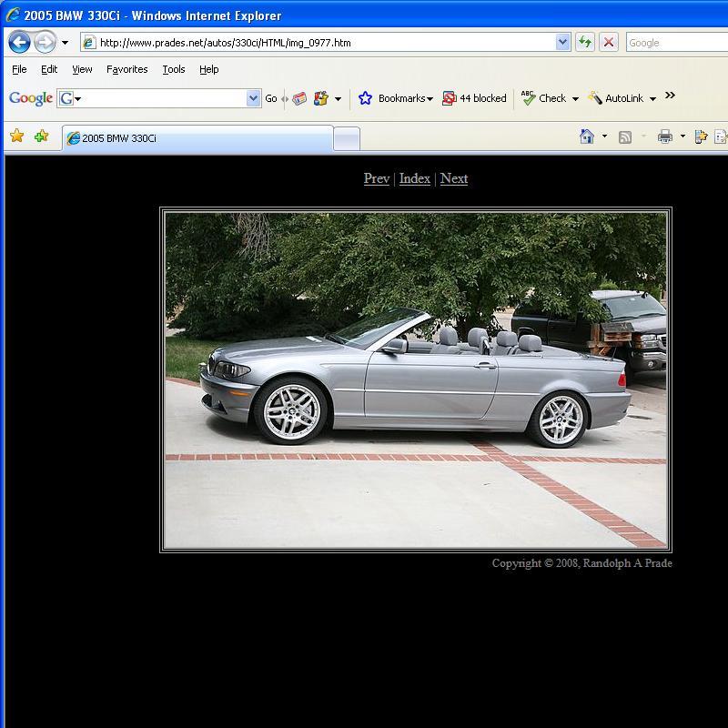Viewport: 728px width, 728px height.
Task: Click the Google toolbar news icon
Action: [299, 98]
